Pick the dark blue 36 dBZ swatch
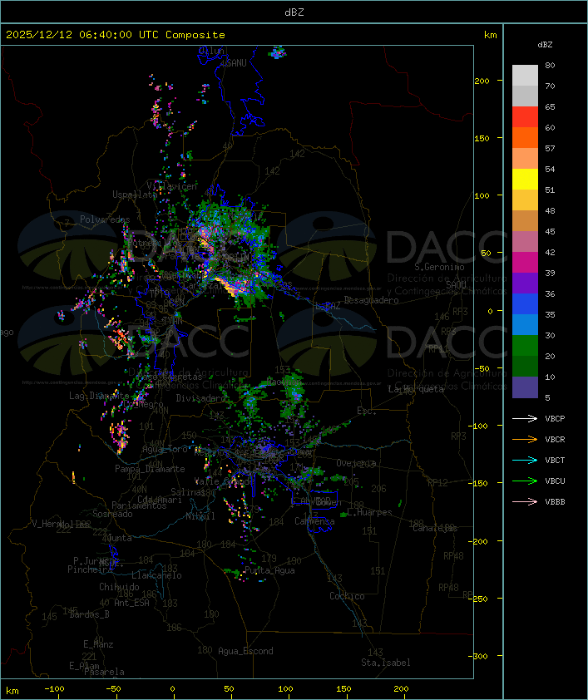The width and height of the screenshot is (588, 700). 525,304
